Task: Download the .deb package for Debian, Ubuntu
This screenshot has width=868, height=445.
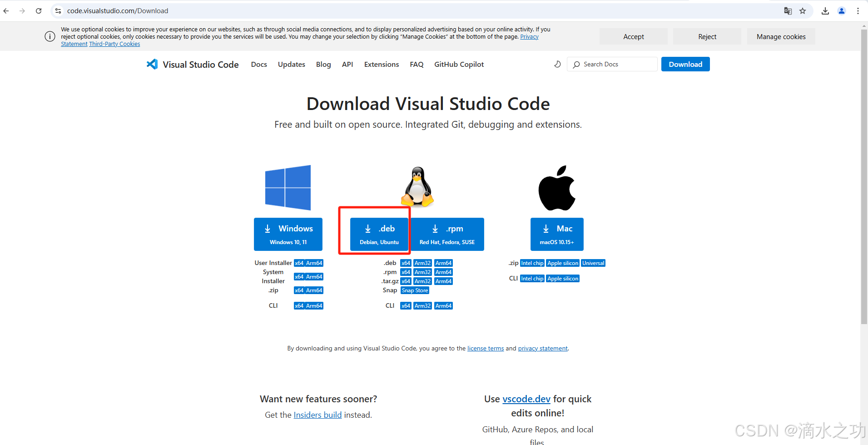Action: point(379,234)
